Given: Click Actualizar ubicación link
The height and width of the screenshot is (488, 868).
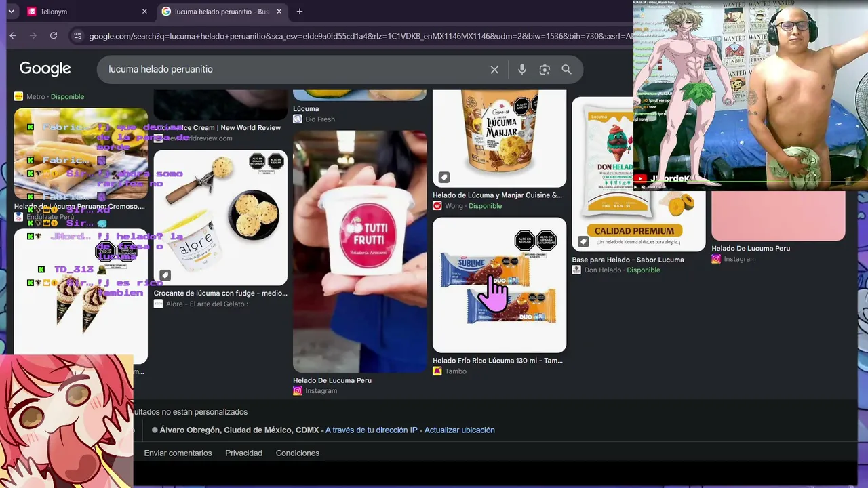Looking at the screenshot, I should (460, 430).
